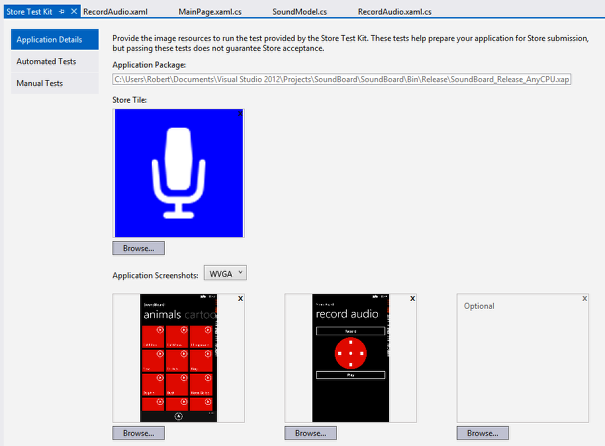The height and width of the screenshot is (446, 605).
Task: Browse to replace the record audio screenshot
Action: 310,434
